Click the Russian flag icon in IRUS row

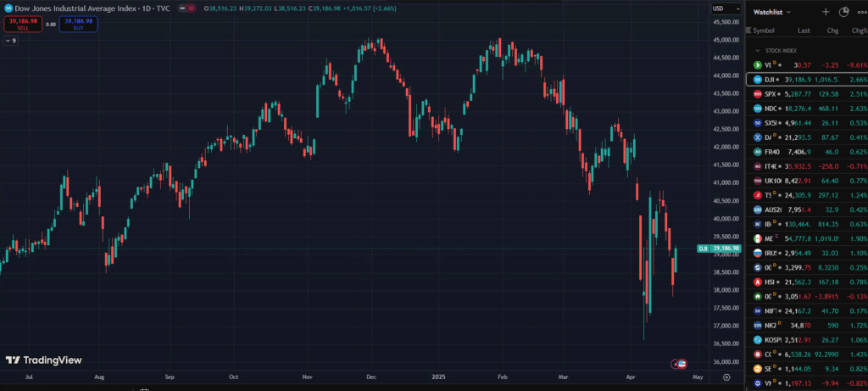758,253
